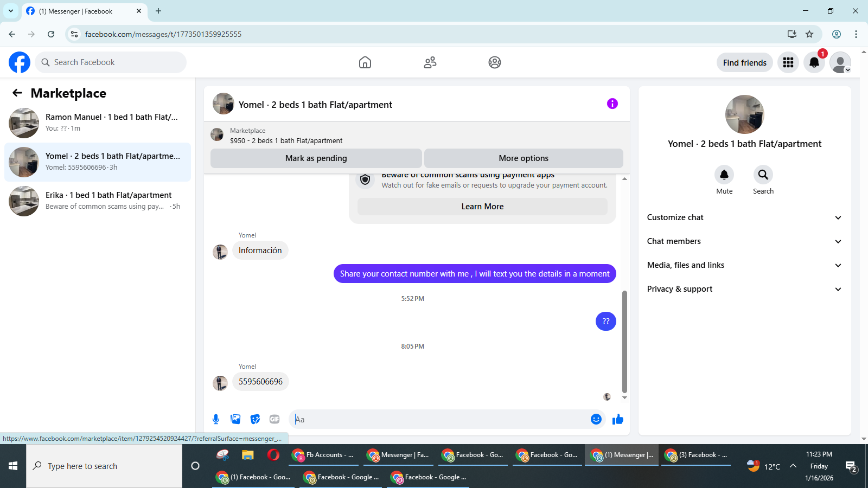Click the 5595606696 message bubble
Image resolution: width=868 pixels, height=488 pixels.
pyautogui.click(x=260, y=382)
